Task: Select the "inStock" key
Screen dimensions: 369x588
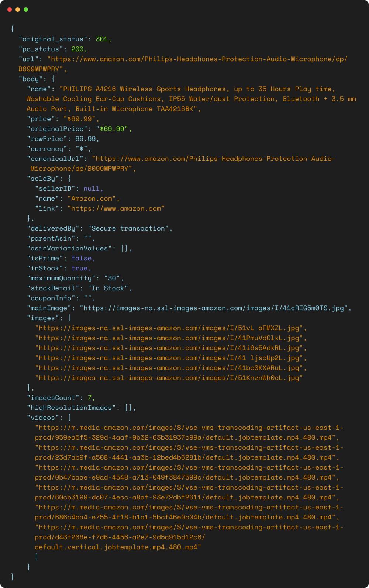Action: pos(45,268)
